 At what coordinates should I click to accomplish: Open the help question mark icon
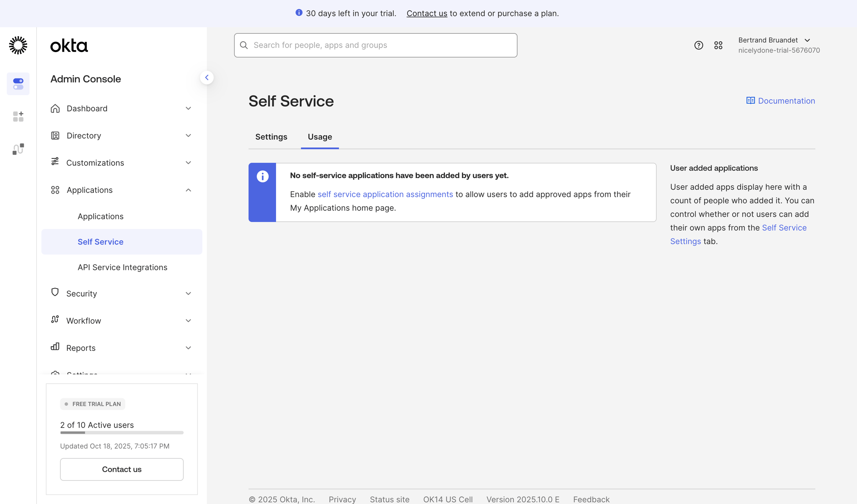699,45
